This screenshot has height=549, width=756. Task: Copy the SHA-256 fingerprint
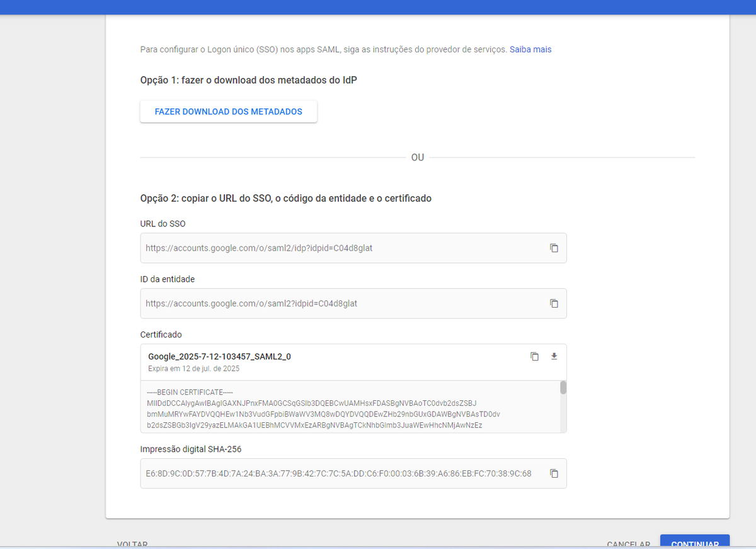[x=554, y=473]
